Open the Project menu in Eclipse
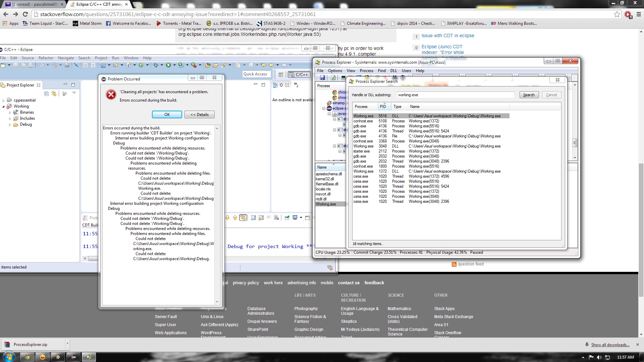Screen dimensions: 644x362 101,58
